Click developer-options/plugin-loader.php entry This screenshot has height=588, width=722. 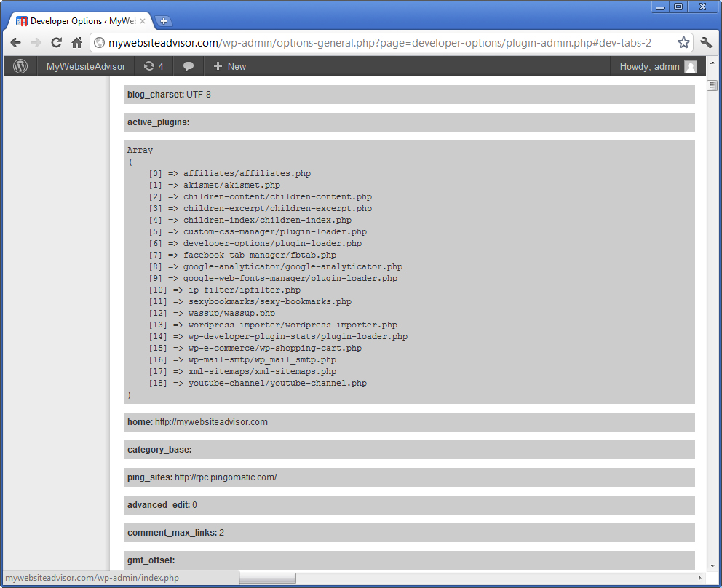click(273, 243)
